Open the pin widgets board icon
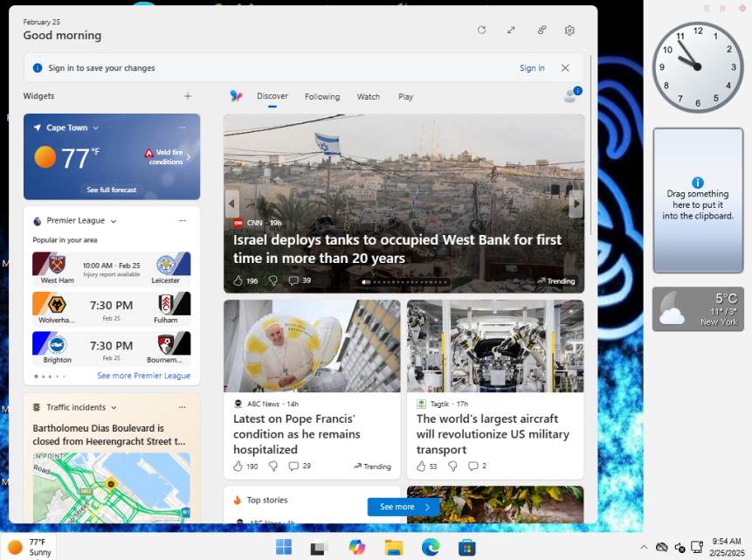 pyautogui.click(x=542, y=31)
